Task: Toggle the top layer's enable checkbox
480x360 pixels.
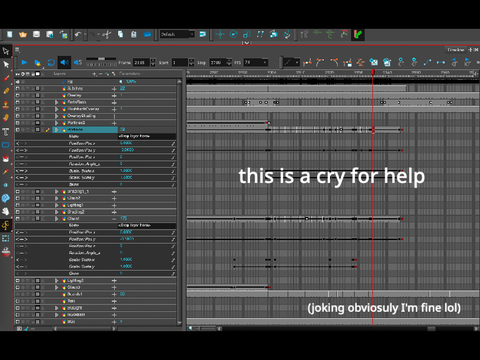Action: 18,82
